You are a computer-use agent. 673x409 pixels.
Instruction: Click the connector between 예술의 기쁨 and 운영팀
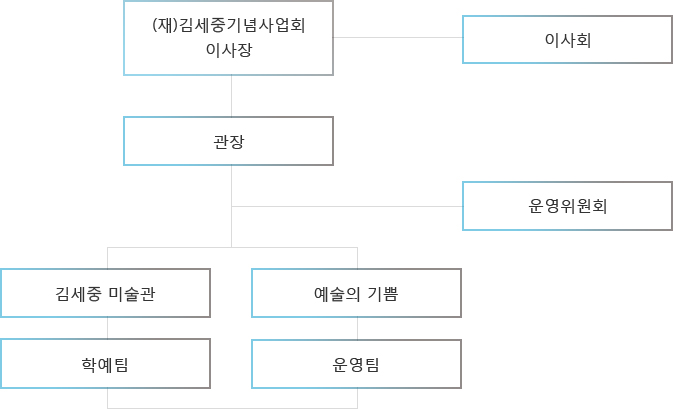coord(357,329)
